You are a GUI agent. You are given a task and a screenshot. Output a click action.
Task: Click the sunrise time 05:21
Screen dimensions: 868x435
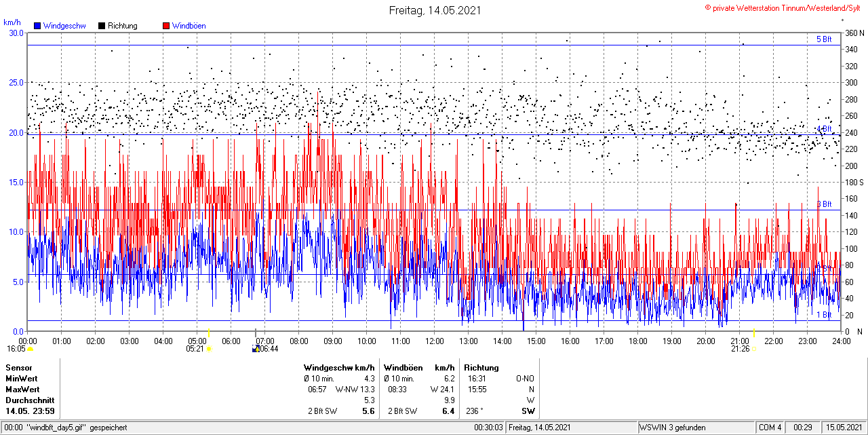click(195, 349)
